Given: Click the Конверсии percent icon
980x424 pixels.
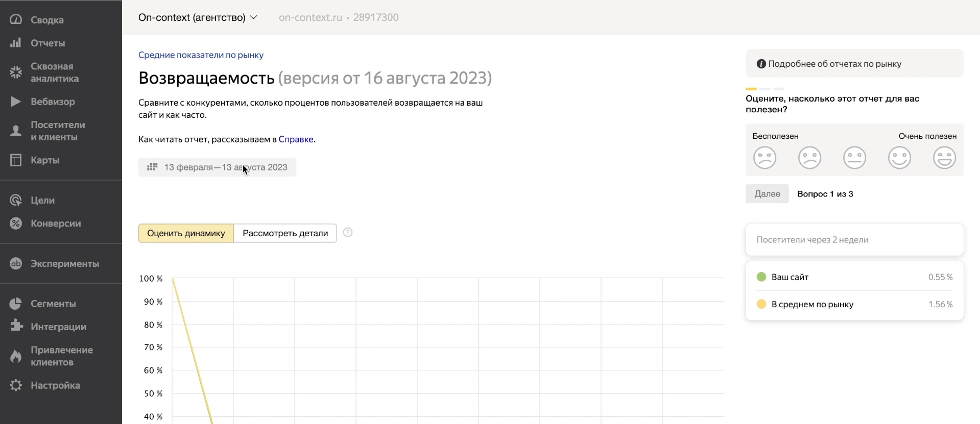Looking at the screenshot, I should tap(16, 223).
